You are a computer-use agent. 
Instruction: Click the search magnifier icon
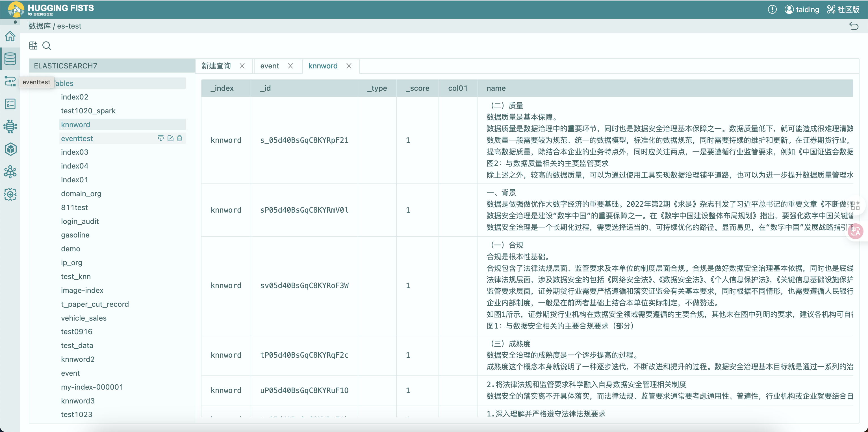tap(47, 46)
